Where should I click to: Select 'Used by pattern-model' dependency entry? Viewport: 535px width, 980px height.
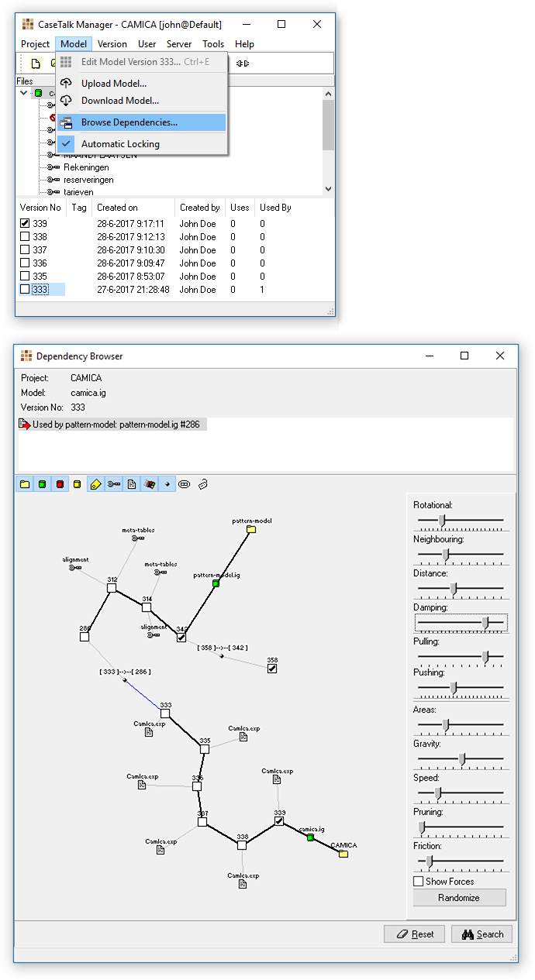pyautogui.click(x=112, y=425)
